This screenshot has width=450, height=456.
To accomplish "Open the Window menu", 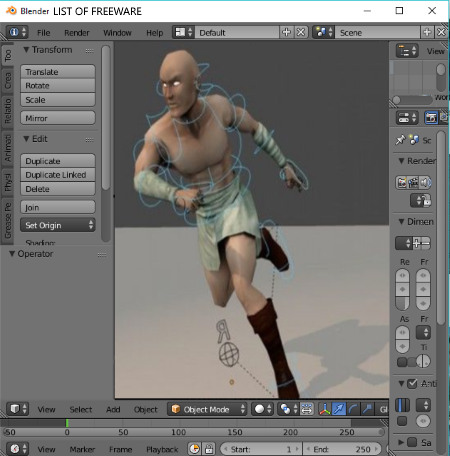I will [117, 33].
